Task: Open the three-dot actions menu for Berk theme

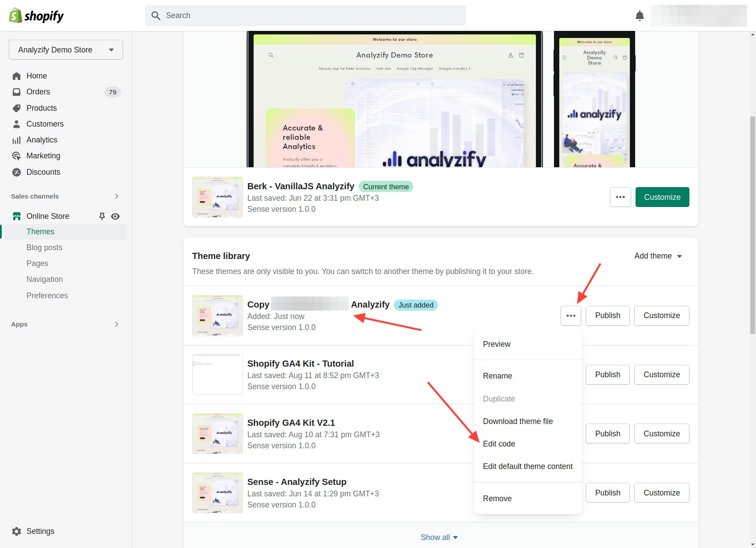Action: coord(620,197)
